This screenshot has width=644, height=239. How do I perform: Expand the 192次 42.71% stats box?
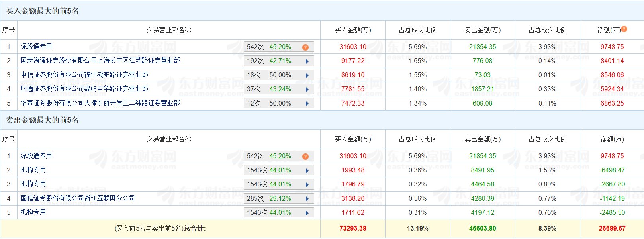(x=279, y=61)
